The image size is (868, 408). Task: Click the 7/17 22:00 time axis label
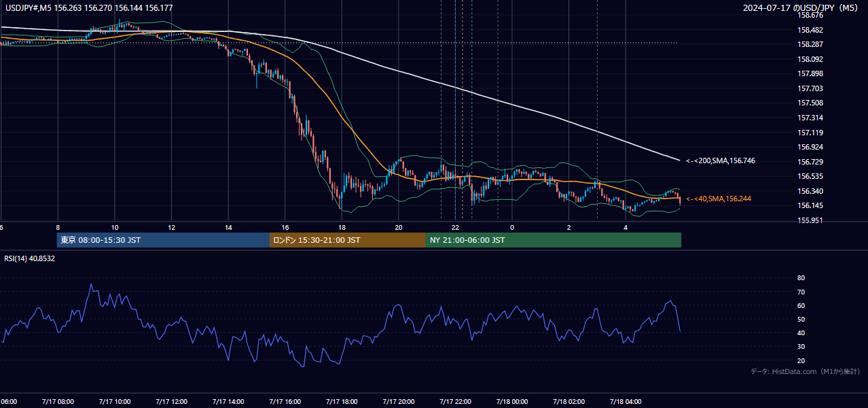click(x=456, y=401)
